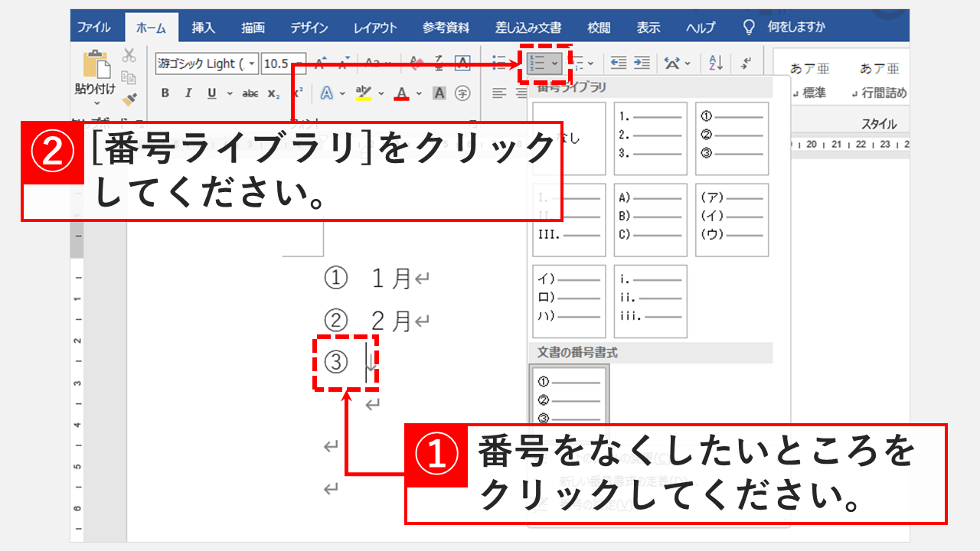Click the Asian layout A with arrows icon

pos(672,63)
